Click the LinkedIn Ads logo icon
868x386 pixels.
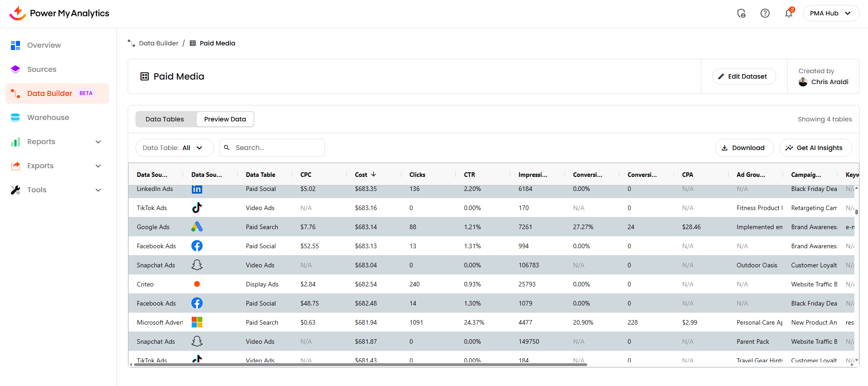pos(197,189)
